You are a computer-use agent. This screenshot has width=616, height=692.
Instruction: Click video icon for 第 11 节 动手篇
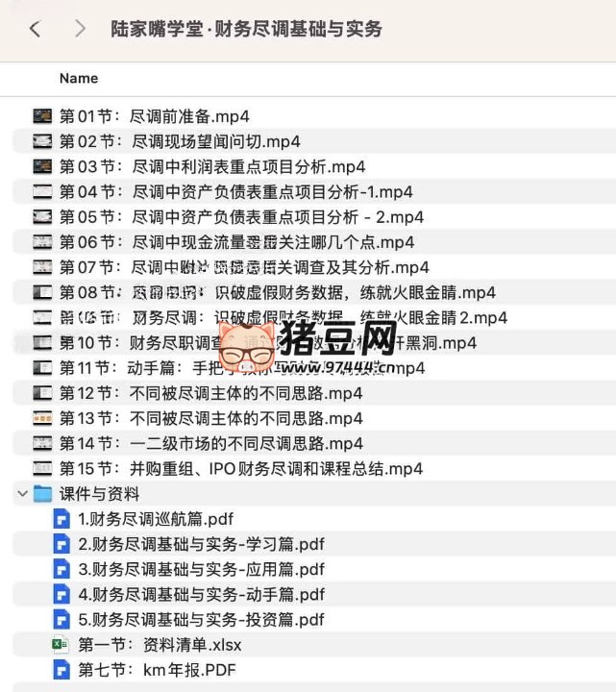[42, 367]
